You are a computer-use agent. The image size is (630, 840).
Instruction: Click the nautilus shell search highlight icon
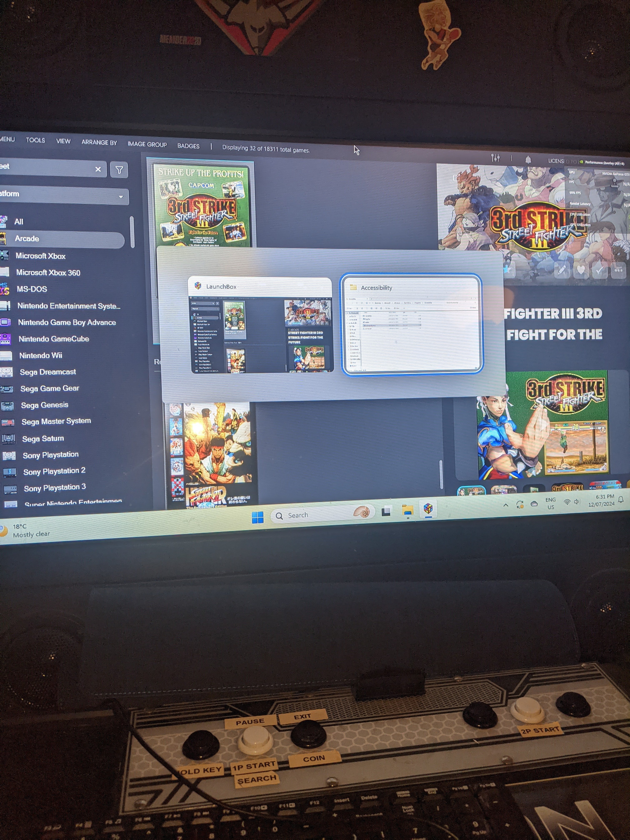pos(361,512)
